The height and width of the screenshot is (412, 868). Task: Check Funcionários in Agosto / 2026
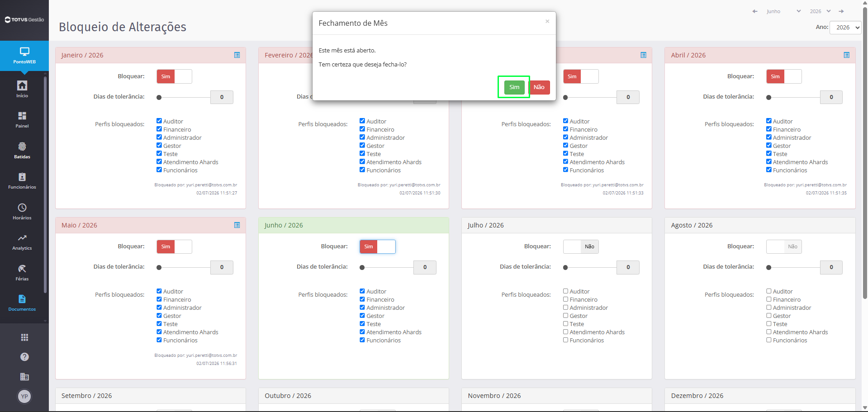coord(769,340)
